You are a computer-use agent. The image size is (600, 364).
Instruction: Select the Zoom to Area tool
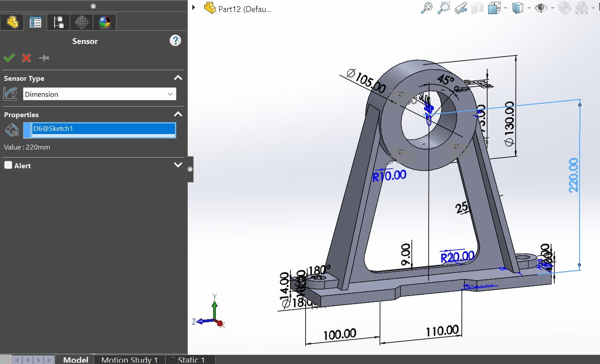click(443, 8)
